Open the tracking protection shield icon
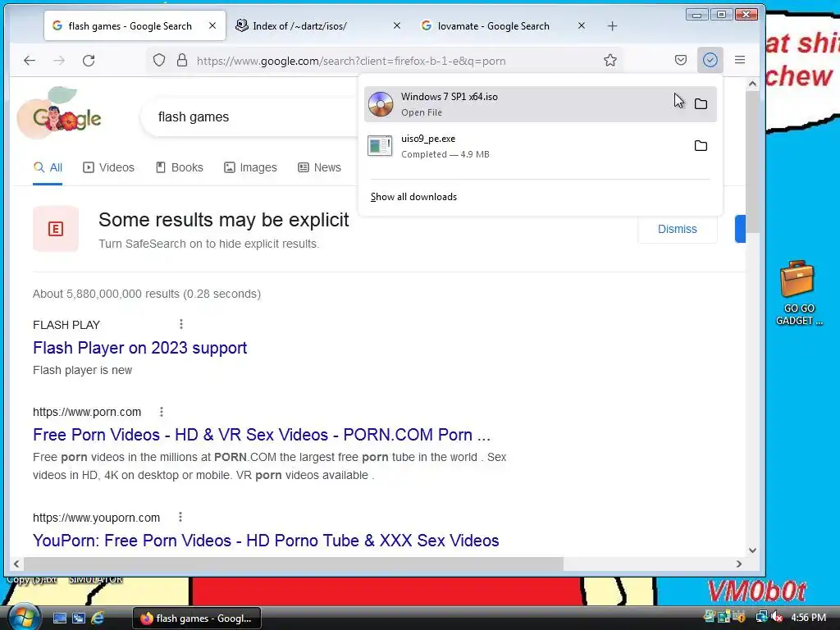Viewport: 840px width, 630px height. click(159, 60)
